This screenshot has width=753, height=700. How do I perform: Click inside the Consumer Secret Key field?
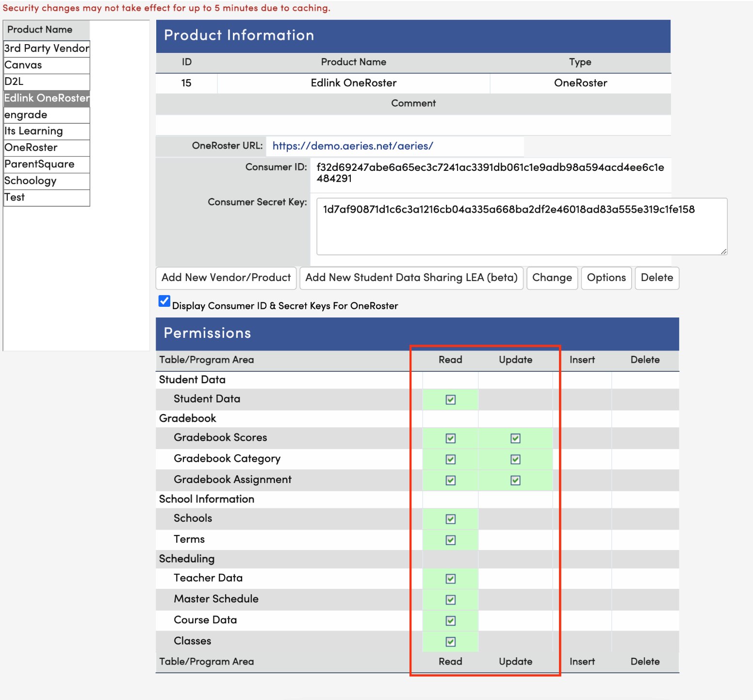[522, 226]
